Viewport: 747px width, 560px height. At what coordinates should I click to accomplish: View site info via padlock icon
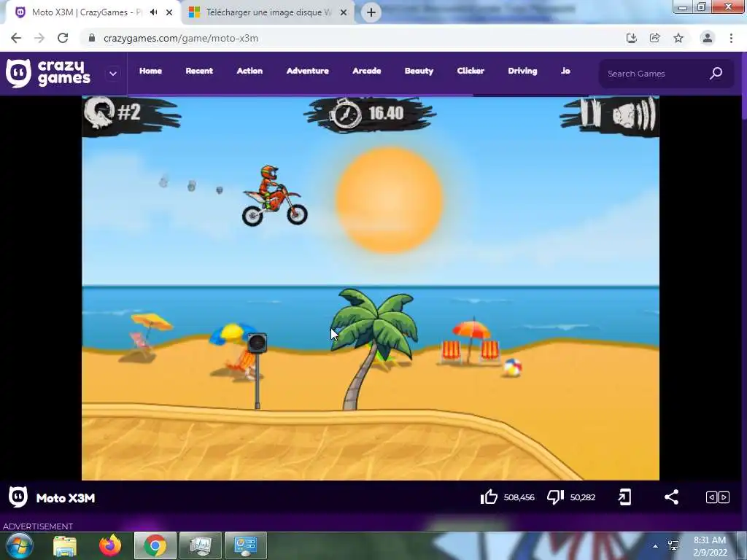(92, 38)
